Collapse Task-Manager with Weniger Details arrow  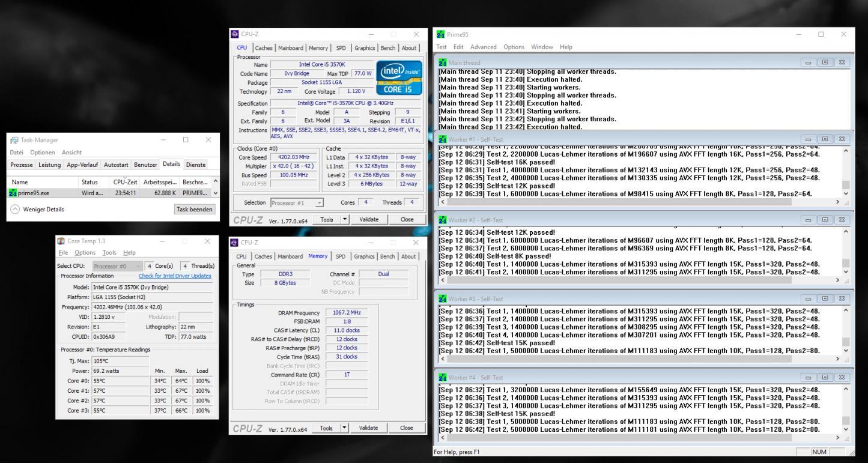pos(15,209)
